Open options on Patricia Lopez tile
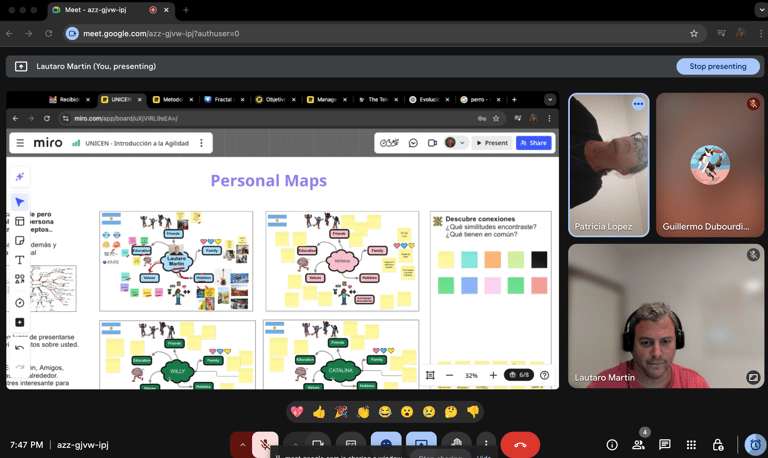 tap(638, 104)
